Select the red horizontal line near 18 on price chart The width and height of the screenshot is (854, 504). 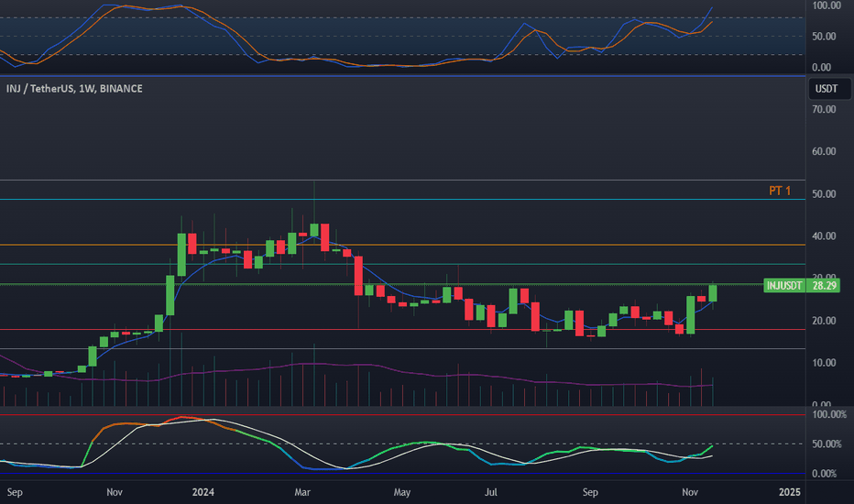click(402, 329)
